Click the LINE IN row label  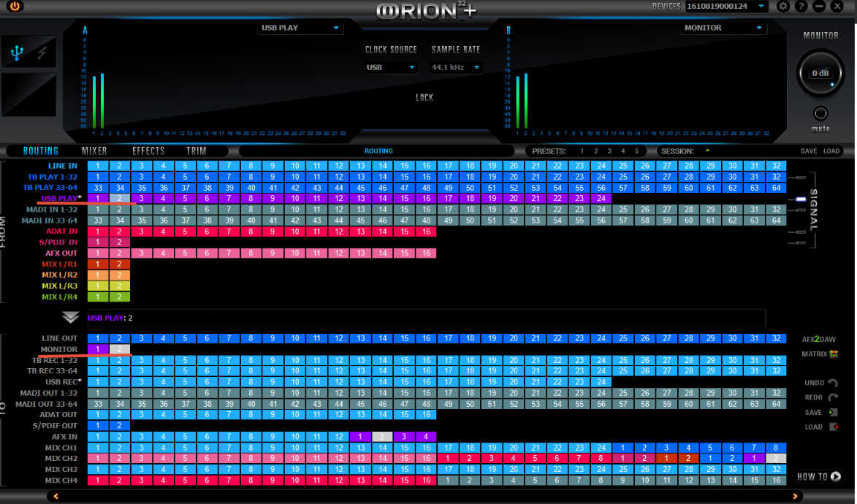click(x=62, y=166)
